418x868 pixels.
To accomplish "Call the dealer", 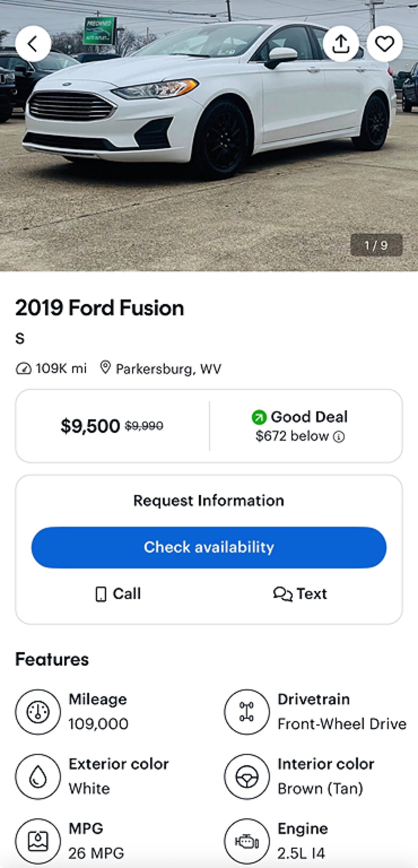I will pos(118,594).
